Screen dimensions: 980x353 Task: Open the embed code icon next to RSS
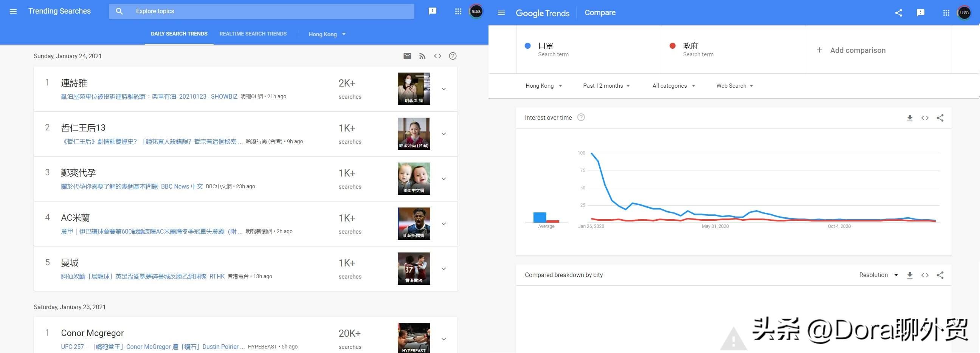pos(437,56)
